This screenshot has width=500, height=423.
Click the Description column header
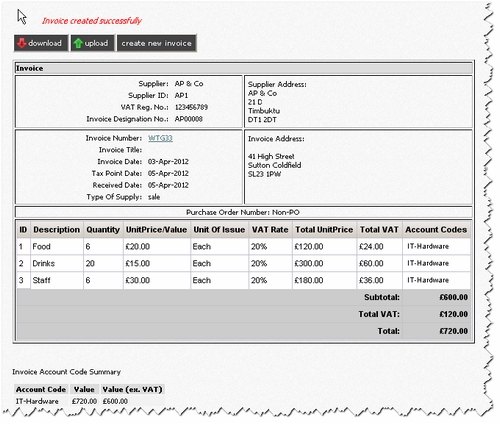[57, 230]
